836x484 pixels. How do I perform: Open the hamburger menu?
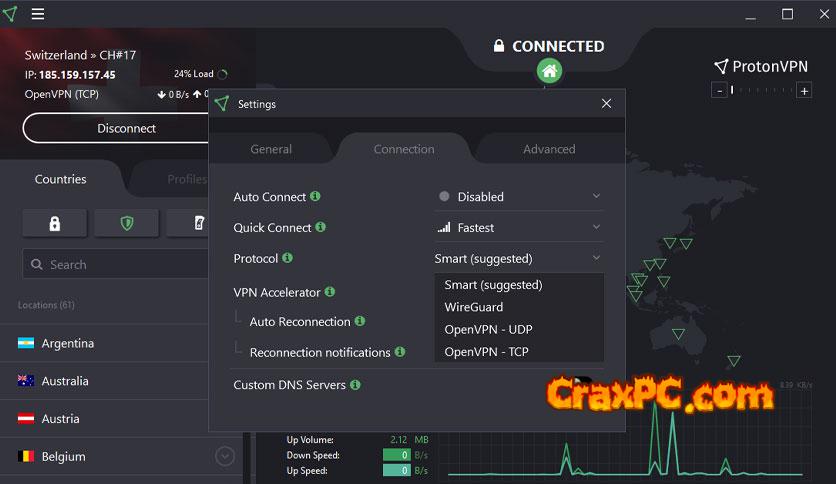point(37,13)
